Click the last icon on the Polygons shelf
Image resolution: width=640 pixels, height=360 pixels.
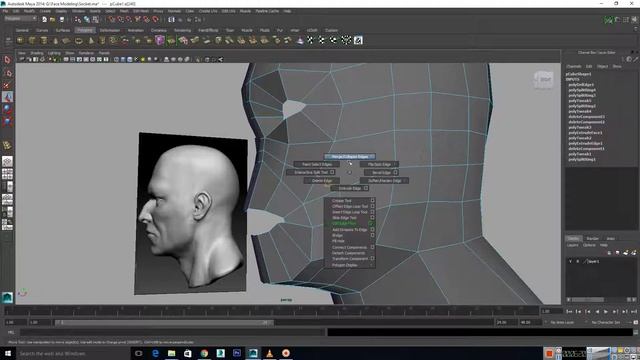click(x=358, y=40)
